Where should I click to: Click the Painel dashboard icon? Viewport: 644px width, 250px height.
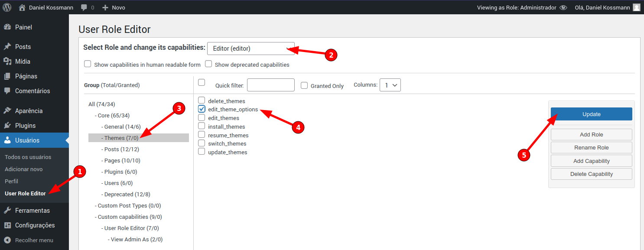pyautogui.click(x=7, y=27)
